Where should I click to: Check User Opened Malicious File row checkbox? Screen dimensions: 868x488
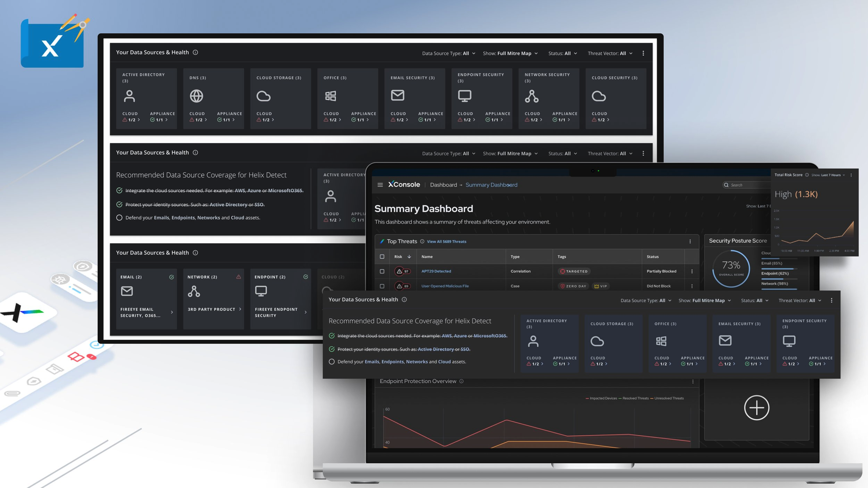(382, 286)
